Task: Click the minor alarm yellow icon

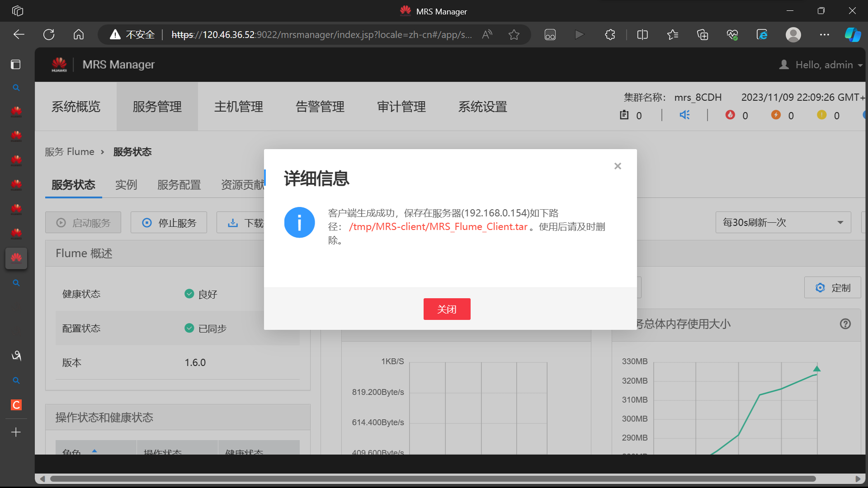Action: (x=821, y=115)
